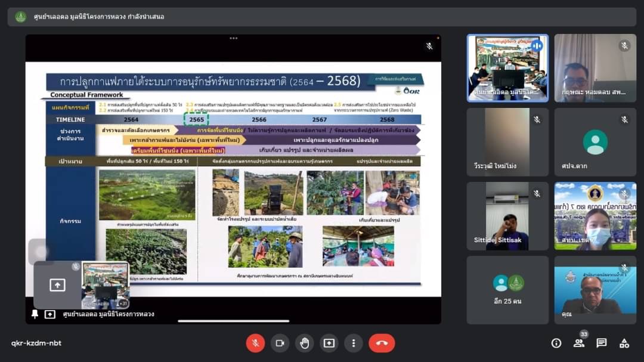644x362 pixels.
Task: Select the คุณ (You) video tile
Action: click(595, 290)
